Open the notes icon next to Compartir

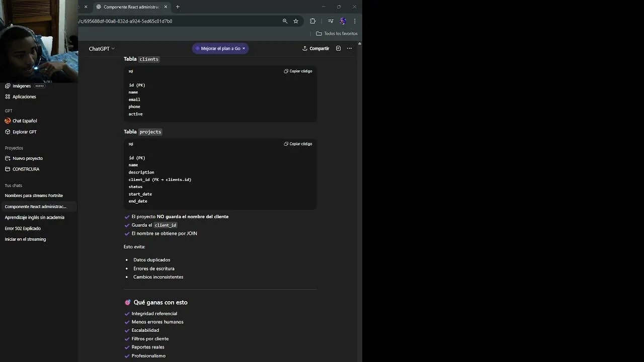pyautogui.click(x=339, y=49)
